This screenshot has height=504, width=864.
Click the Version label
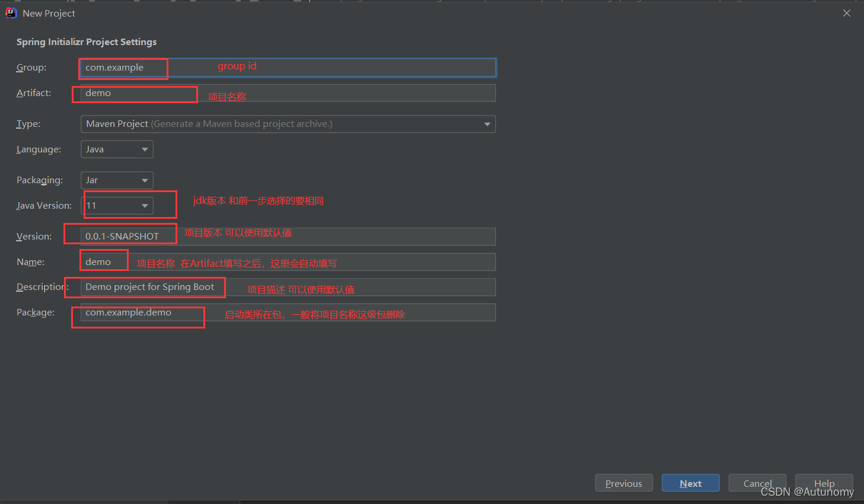(x=34, y=237)
